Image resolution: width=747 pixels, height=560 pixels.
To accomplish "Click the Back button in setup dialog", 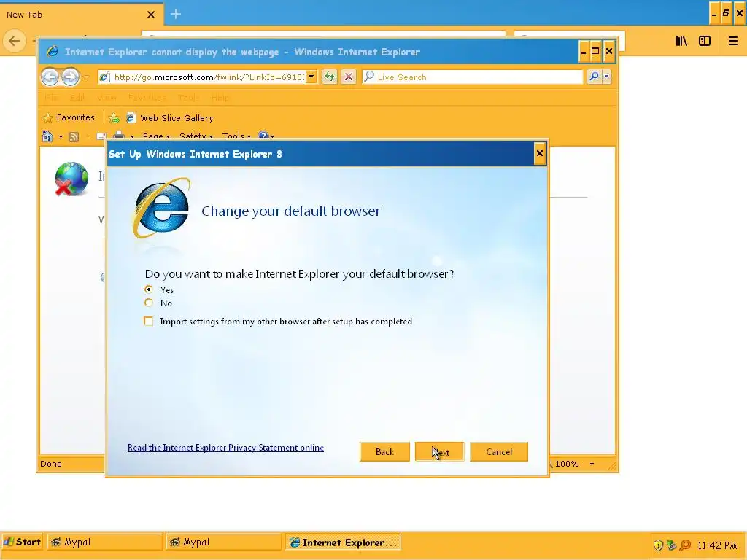I will 384,452.
